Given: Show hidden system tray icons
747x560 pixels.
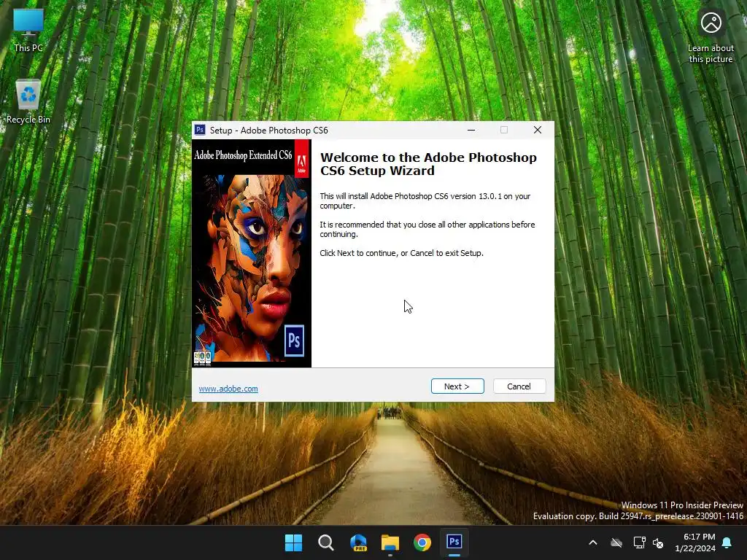Looking at the screenshot, I should [x=593, y=542].
